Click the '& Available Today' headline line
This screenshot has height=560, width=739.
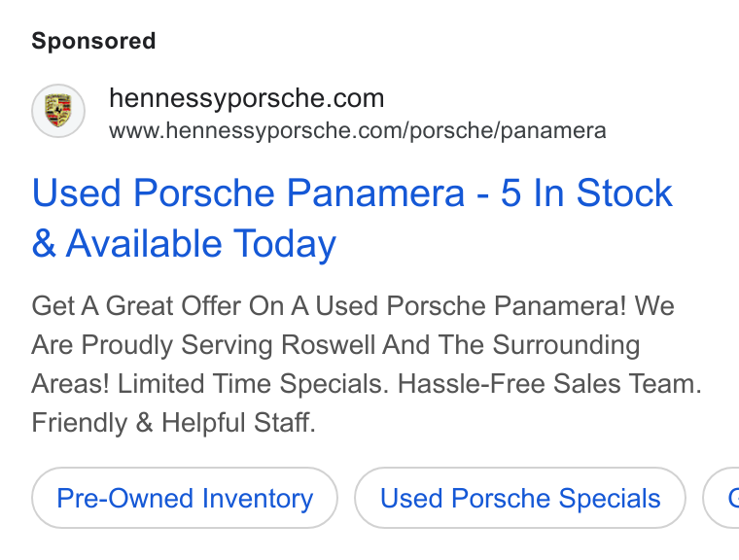tap(184, 244)
